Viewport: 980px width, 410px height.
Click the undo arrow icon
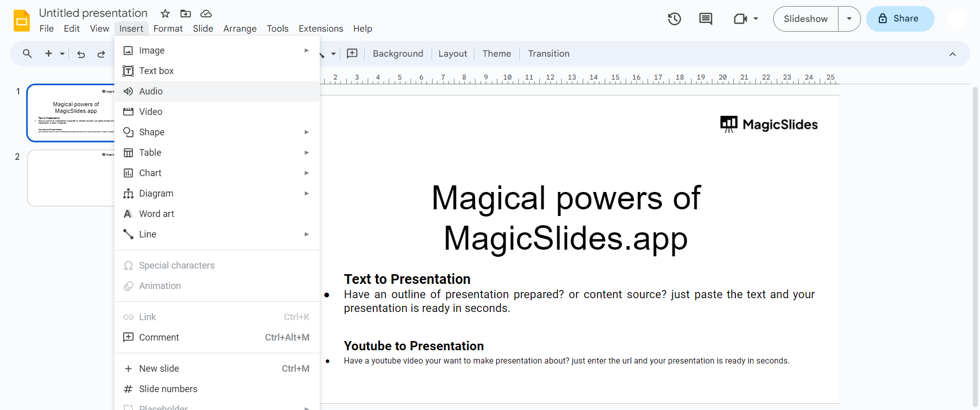coord(81,54)
